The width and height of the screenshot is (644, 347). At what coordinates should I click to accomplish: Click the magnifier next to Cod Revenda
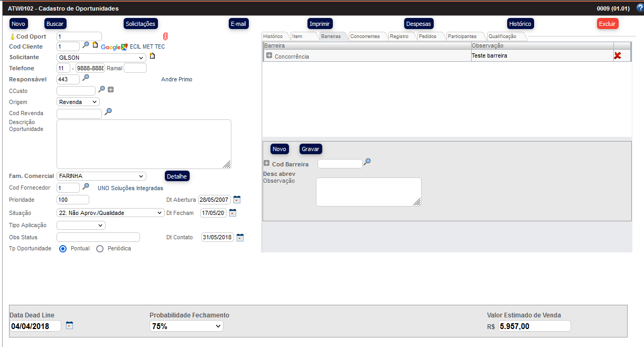108,112
